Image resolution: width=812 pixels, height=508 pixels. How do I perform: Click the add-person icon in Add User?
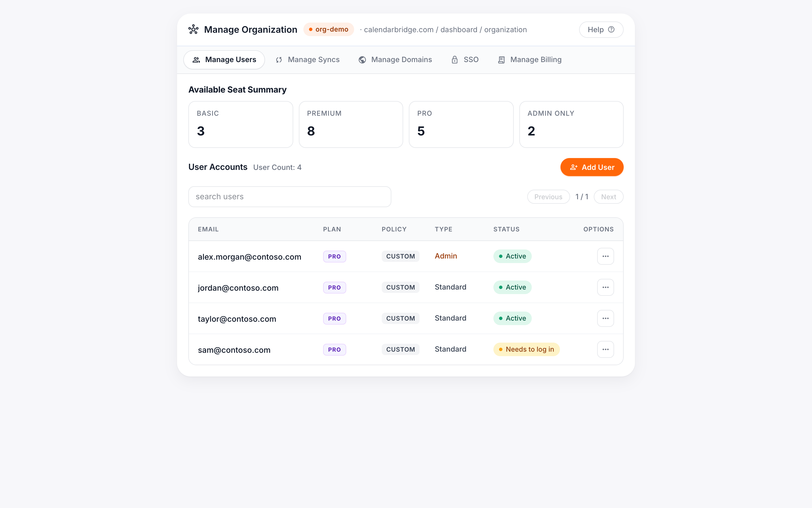tap(574, 167)
